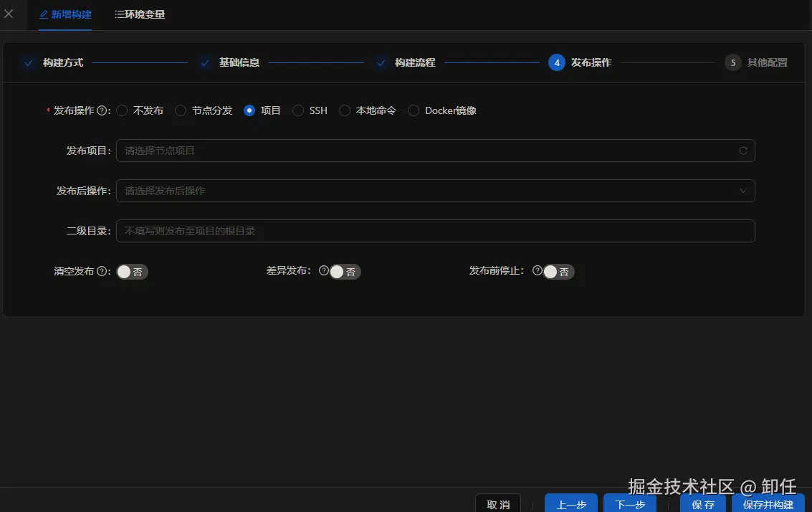Switch to the 新增构建 tab

click(65, 14)
